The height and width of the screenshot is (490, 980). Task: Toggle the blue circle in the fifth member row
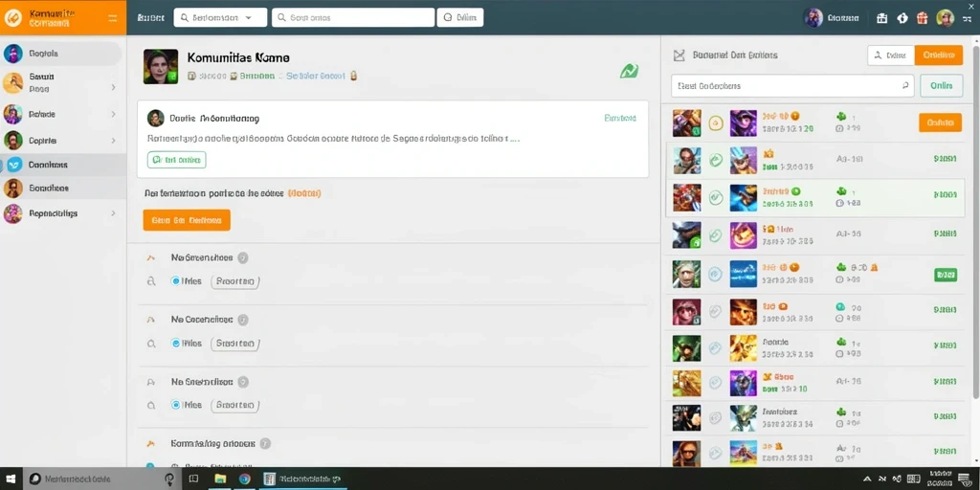point(716,274)
